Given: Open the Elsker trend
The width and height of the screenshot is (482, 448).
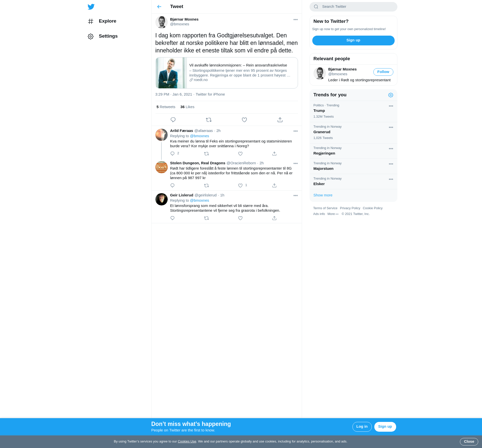Looking at the screenshot, I should [353, 182].
